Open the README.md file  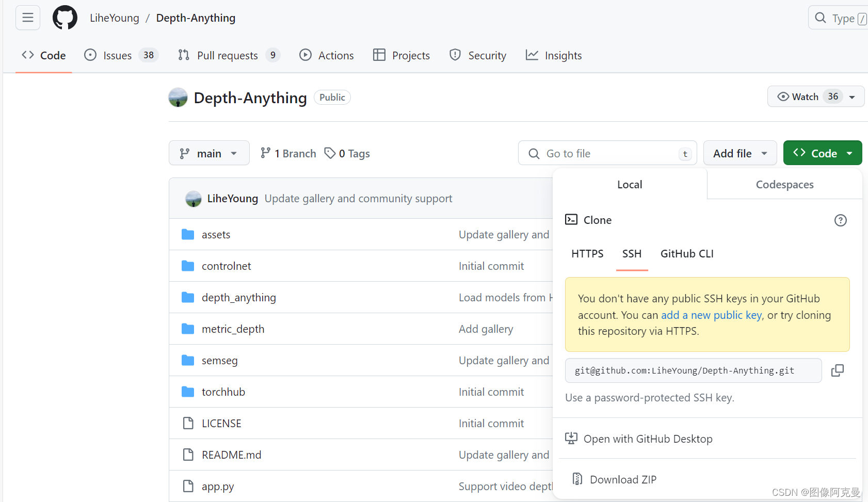click(231, 455)
